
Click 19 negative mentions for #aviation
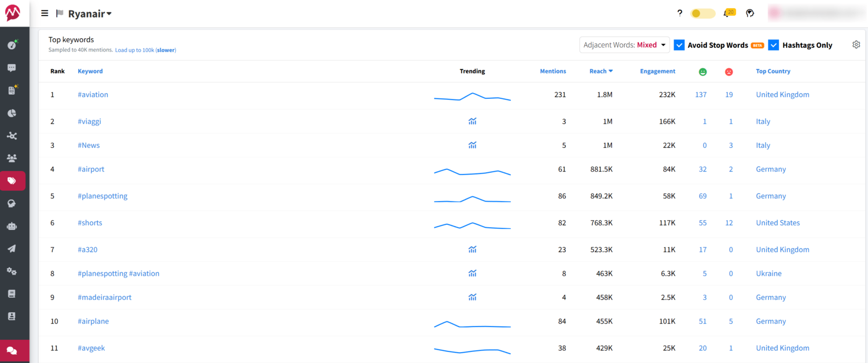tap(729, 95)
